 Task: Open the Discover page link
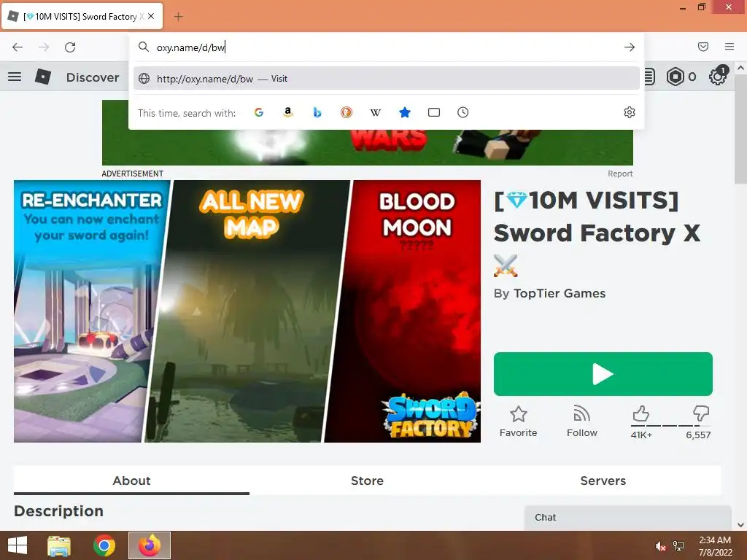pyautogui.click(x=93, y=77)
